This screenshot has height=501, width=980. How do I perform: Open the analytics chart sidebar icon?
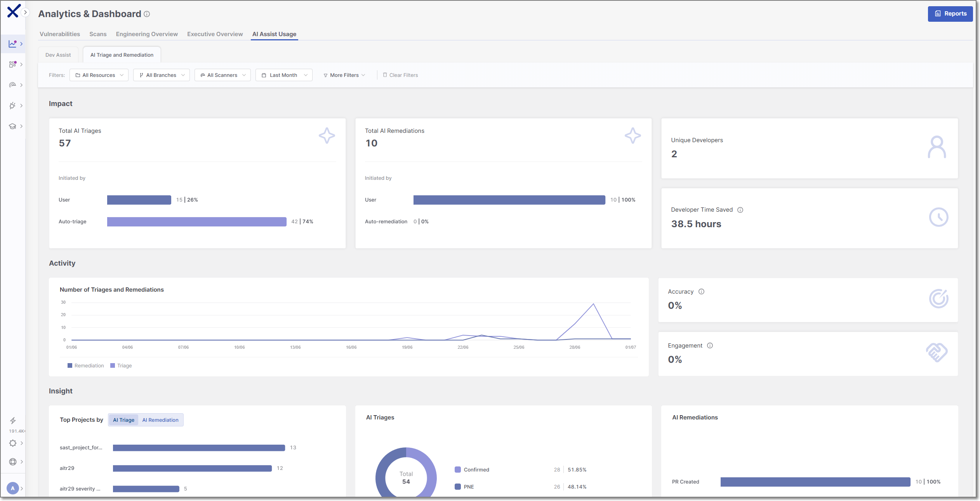(x=13, y=43)
